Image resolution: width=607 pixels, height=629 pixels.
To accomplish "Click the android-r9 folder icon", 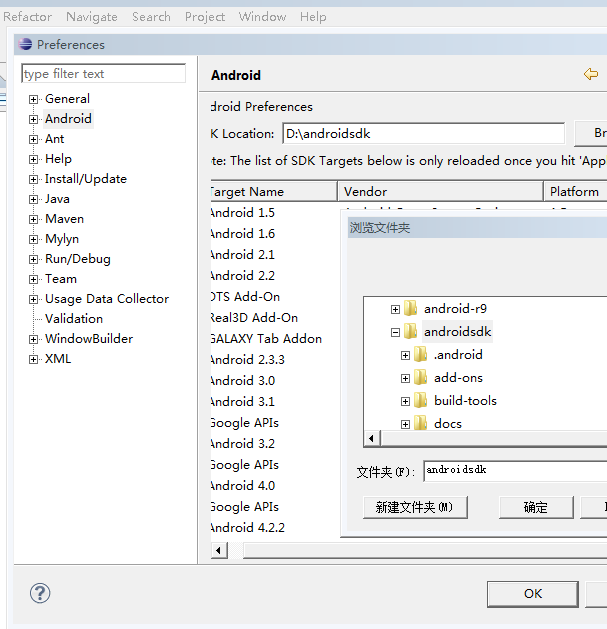I will click(x=410, y=308).
